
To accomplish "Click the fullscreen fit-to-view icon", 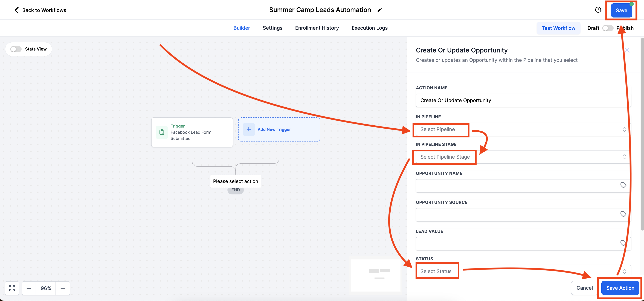I will tap(12, 288).
